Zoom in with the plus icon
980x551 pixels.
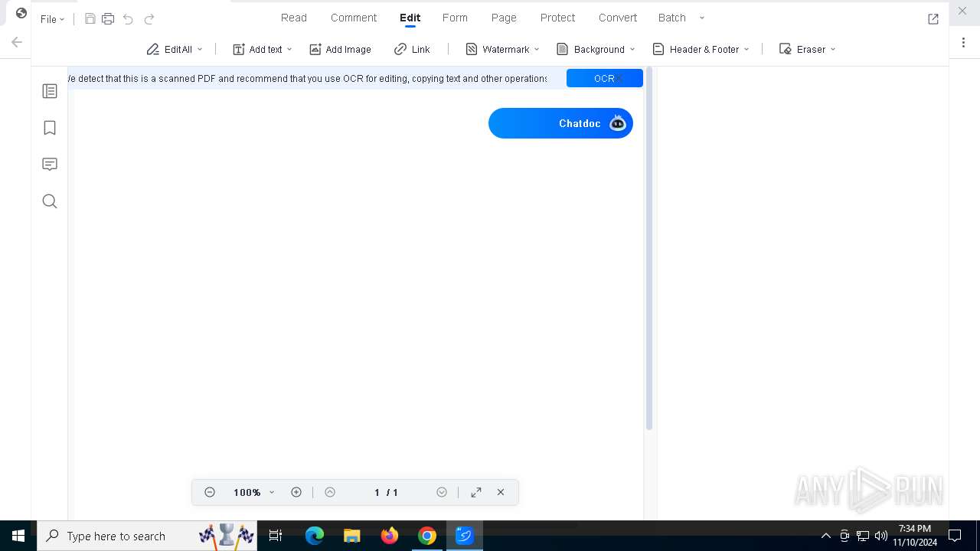click(296, 492)
